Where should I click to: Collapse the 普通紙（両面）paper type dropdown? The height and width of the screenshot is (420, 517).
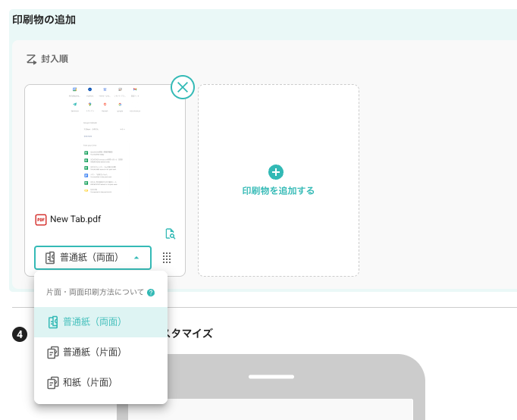click(x=92, y=258)
